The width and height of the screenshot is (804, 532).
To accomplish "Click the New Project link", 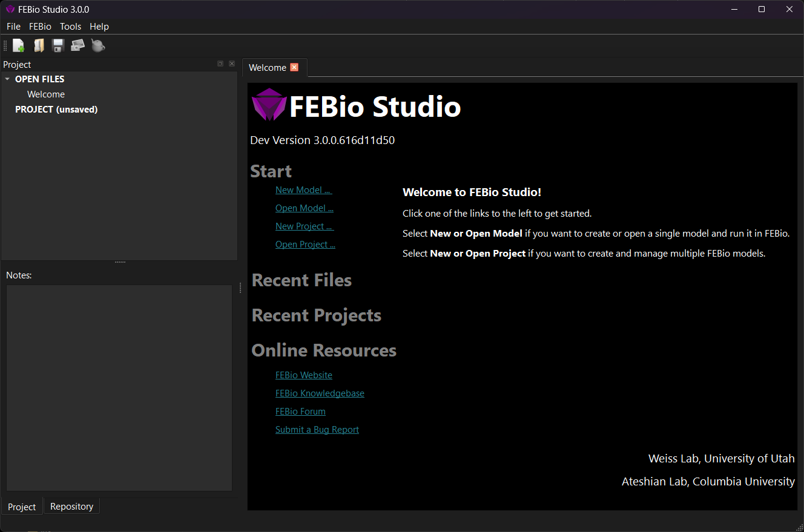I will [305, 226].
